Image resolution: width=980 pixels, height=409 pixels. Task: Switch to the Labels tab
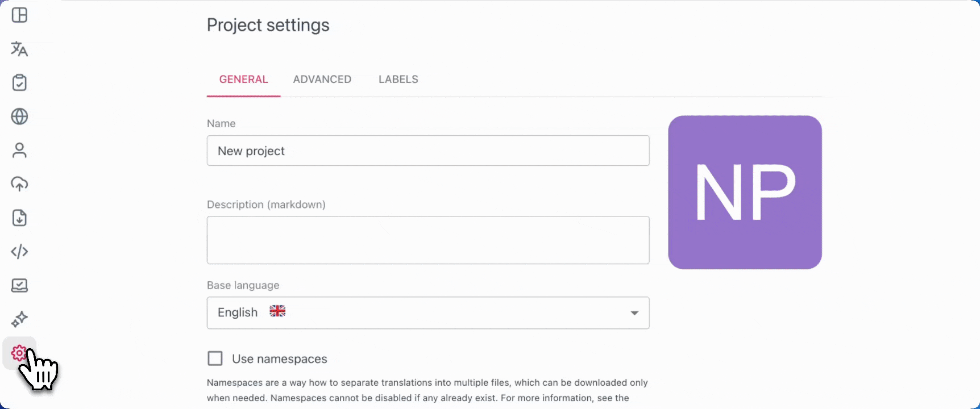pos(398,80)
